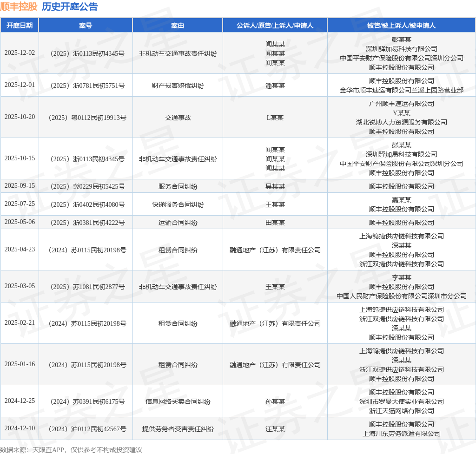The image size is (476, 454).
Task: Click the date 2024-12-25
Action: click(x=20, y=401)
